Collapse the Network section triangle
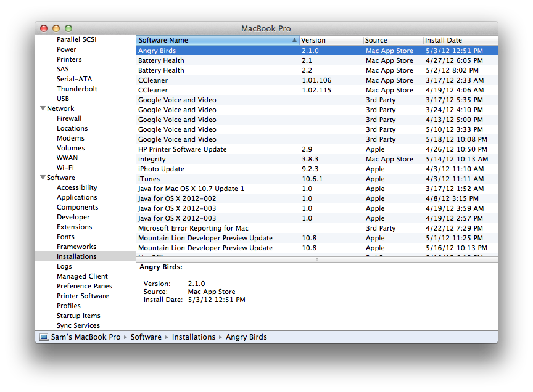The width and height of the screenshot is (533, 392). pyautogui.click(x=43, y=108)
